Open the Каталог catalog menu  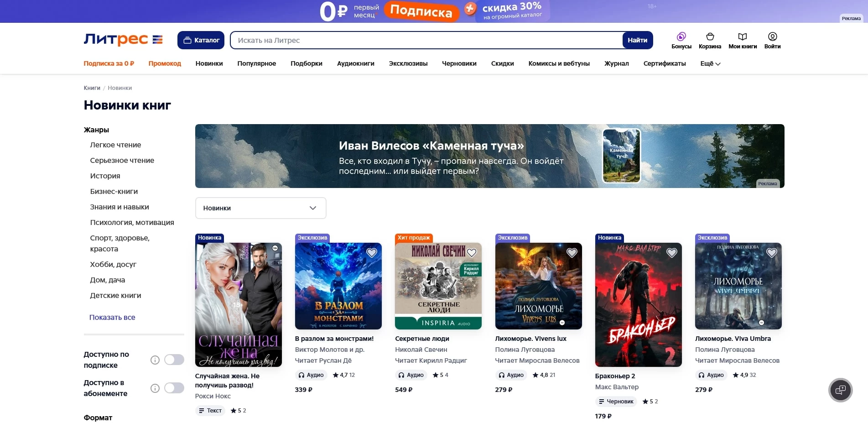tap(201, 40)
